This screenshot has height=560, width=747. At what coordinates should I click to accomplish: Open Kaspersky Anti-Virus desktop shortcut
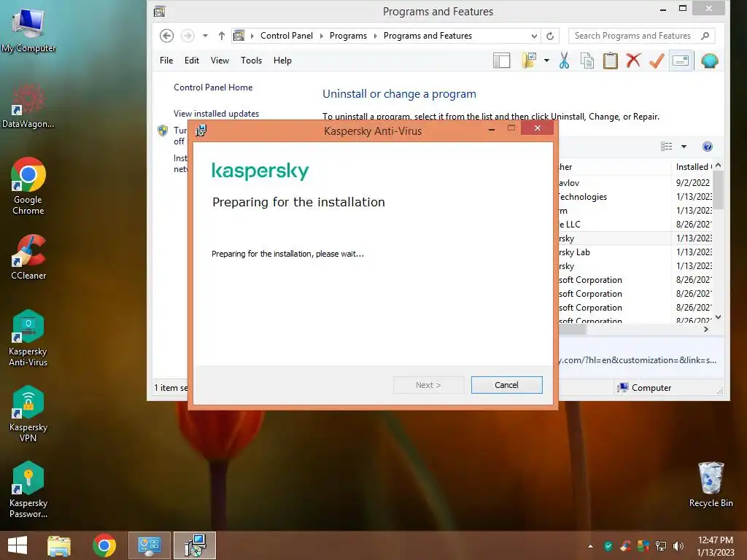[x=28, y=338]
